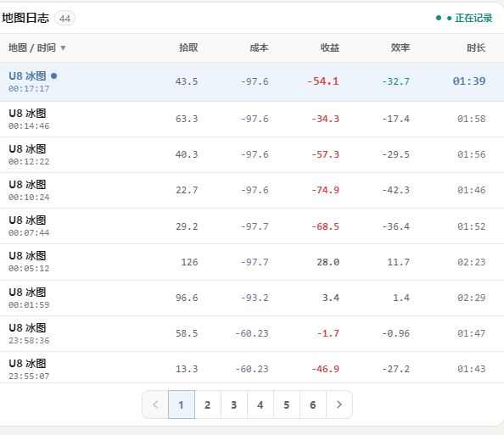The width and height of the screenshot is (504, 435).
Task: Click the 44 count badge beside 地图日志
Action: pos(64,19)
